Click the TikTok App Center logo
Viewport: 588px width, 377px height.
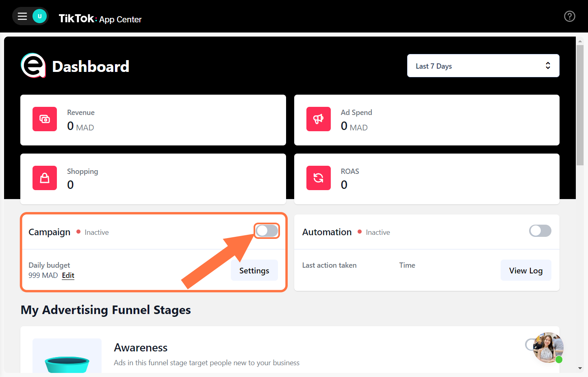pos(100,19)
